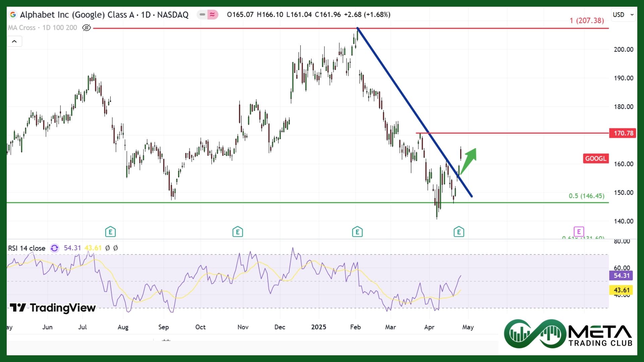The width and height of the screenshot is (644, 362).
Task: Click the gray dash pill next to NASDAQ
Action: [x=202, y=14]
